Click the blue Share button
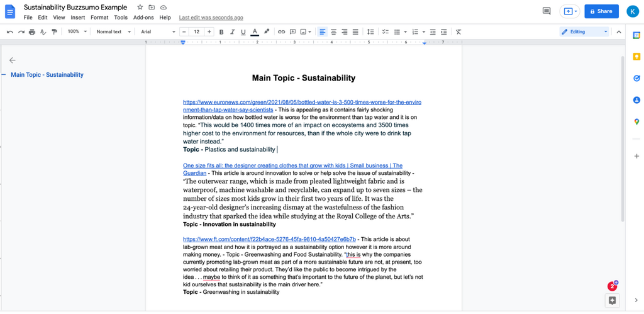The width and height of the screenshot is (644, 314). click(601, 11)
